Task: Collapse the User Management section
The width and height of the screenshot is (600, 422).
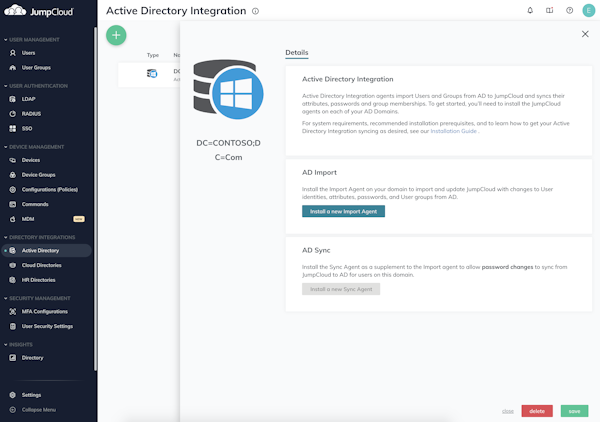Action: tap(4, 39)
